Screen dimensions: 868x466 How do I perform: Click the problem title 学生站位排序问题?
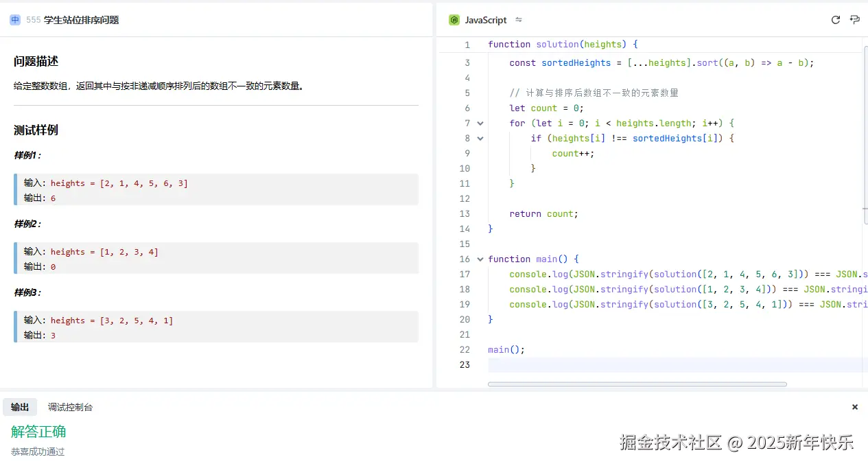(81, 20)
